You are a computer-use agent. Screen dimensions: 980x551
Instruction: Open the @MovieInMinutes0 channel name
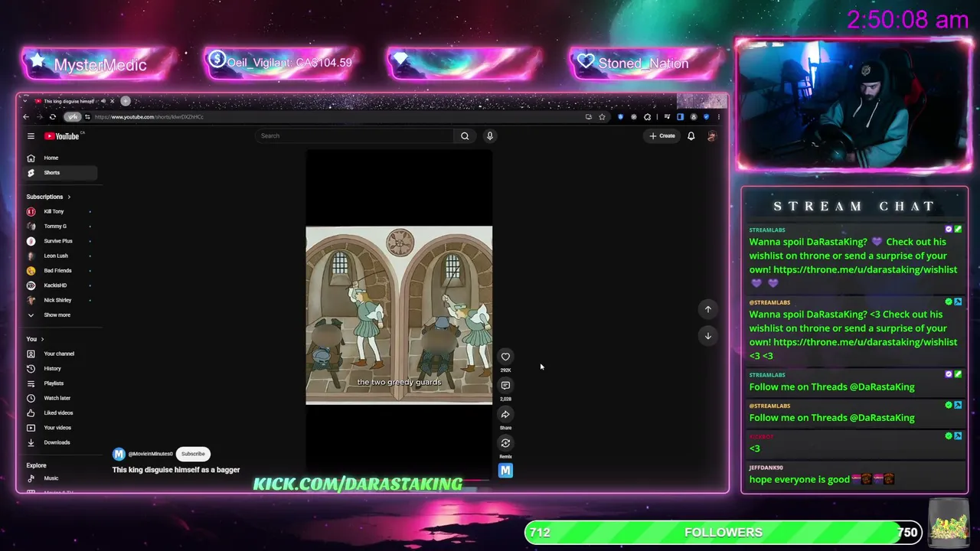pos(150,454)
